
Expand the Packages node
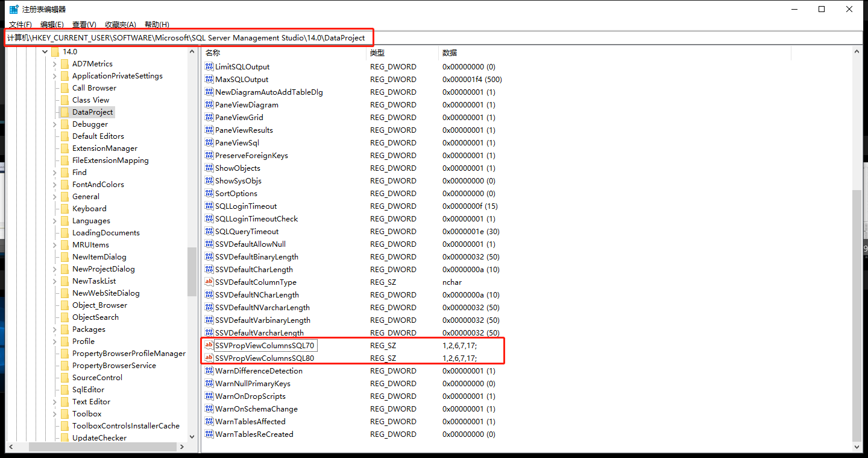coord(55,329)
